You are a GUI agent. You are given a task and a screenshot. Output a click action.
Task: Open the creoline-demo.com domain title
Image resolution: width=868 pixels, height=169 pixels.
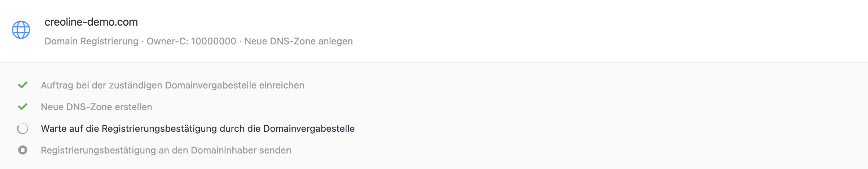91,22
